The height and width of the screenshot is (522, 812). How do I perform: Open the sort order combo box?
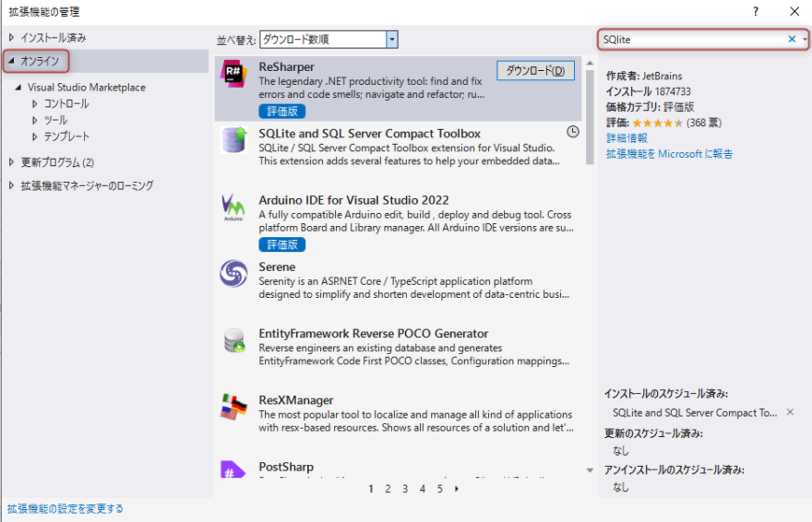pyautogui.click(x=328, y=40)
